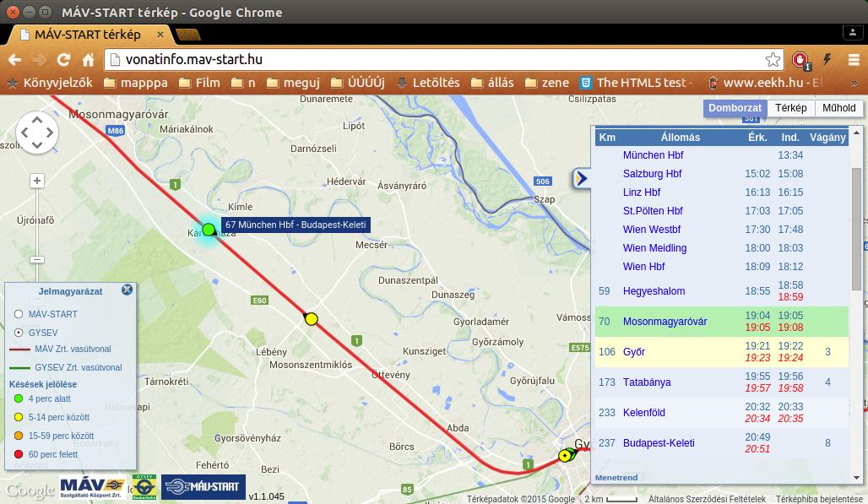Open the állás bookmark folder
868x504 pixels.
pos(492,83)
